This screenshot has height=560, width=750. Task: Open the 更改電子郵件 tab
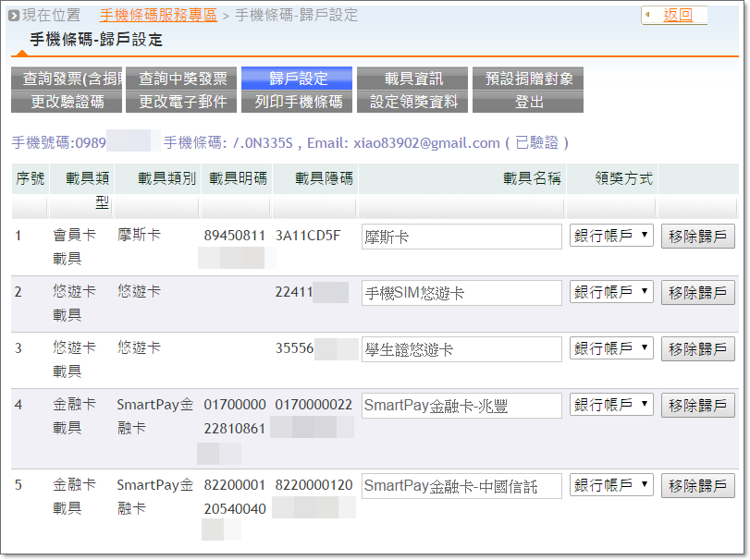pos(181,102)
